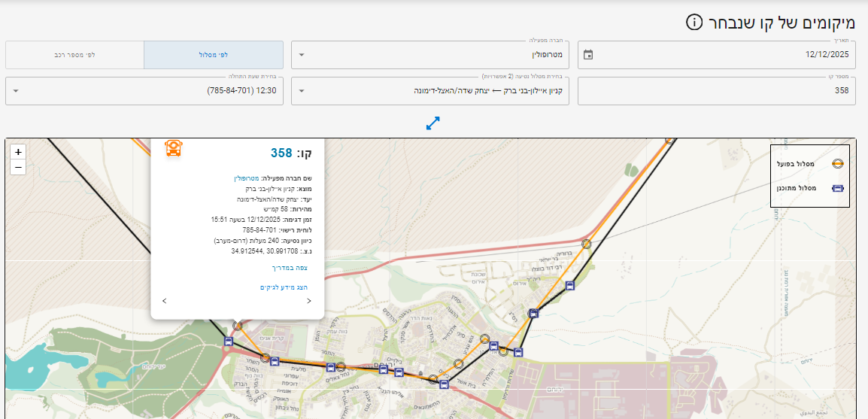Select the bus stop marker left of the נחל צאלים circle marker

(x=330, y=367)
